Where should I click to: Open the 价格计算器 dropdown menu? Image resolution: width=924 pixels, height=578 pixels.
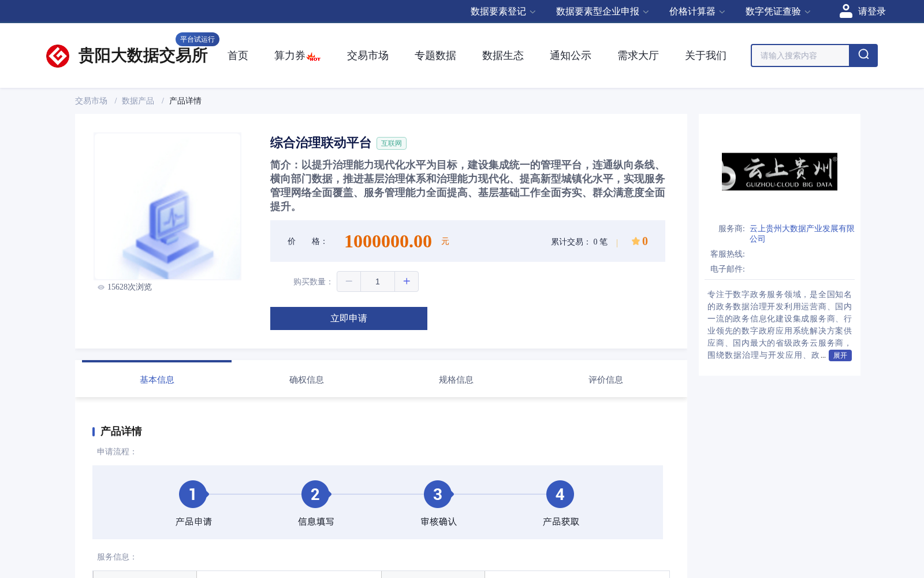pos(697,12)
